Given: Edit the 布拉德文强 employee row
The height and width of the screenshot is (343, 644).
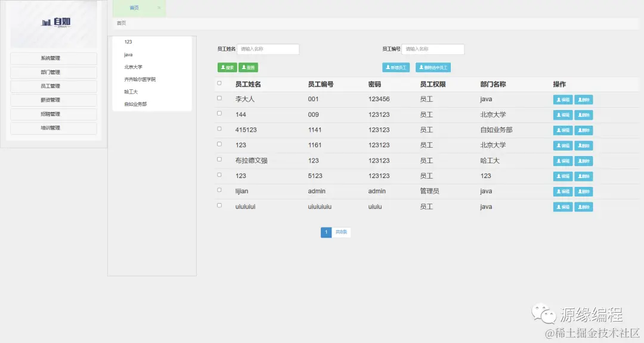Looking at the screenshot, I should click(563, 161).
